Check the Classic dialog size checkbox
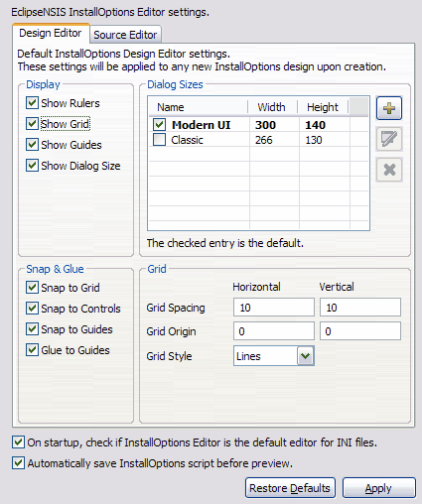 [x=159, y=140]
